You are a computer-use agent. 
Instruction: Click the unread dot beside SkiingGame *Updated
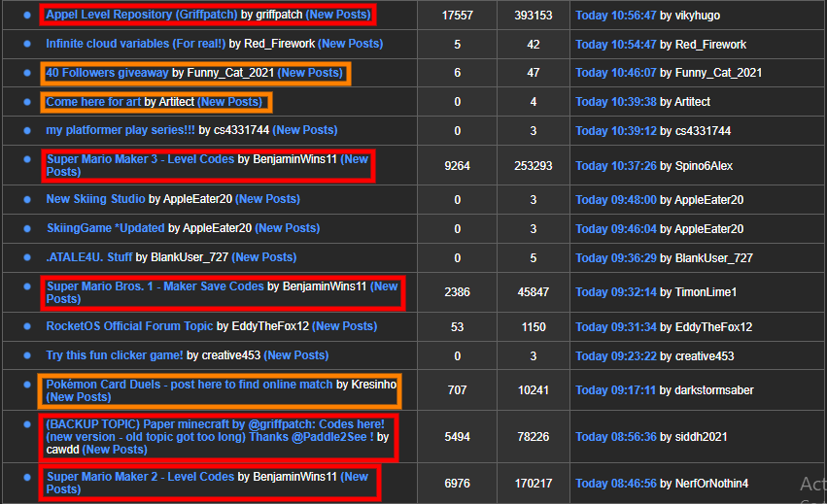pyautogui.click(x=27, y=228)
